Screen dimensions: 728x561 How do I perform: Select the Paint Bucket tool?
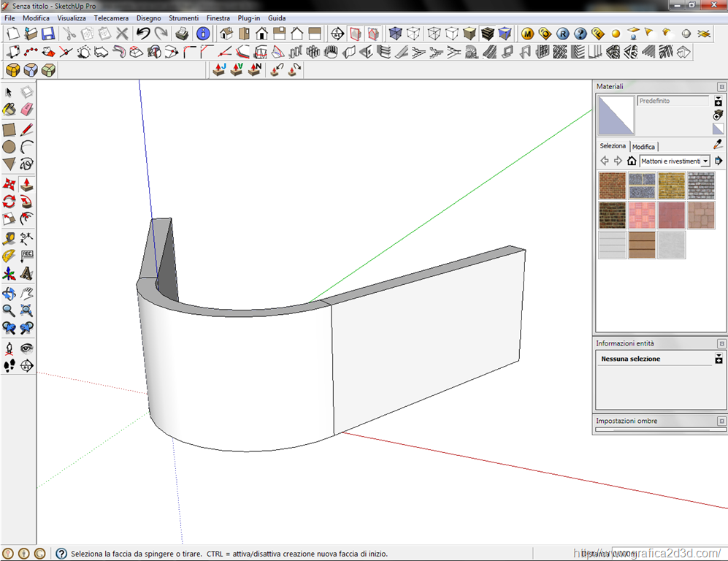[9, 110]
